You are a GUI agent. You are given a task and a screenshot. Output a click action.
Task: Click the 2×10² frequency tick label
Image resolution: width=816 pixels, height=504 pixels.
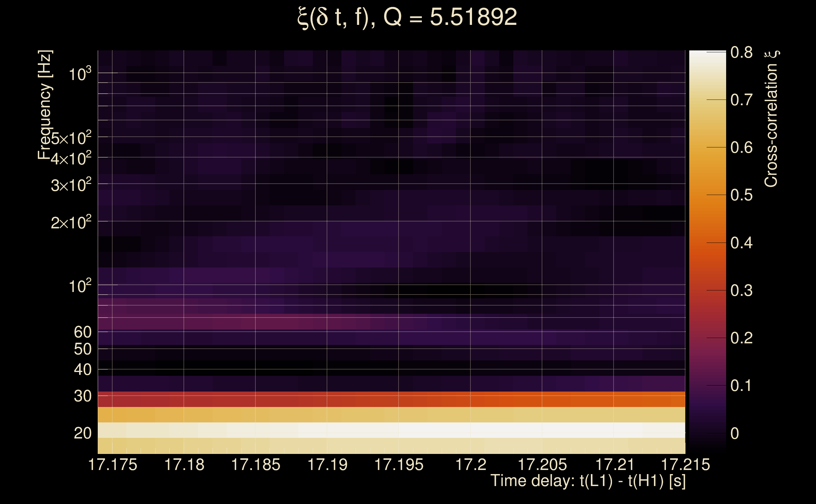point(71,222)
